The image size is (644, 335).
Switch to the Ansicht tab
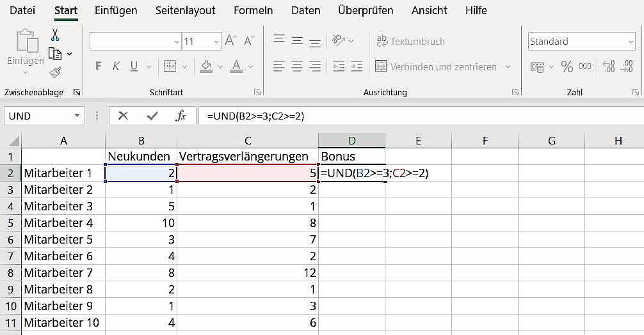(x=429, y=10)
